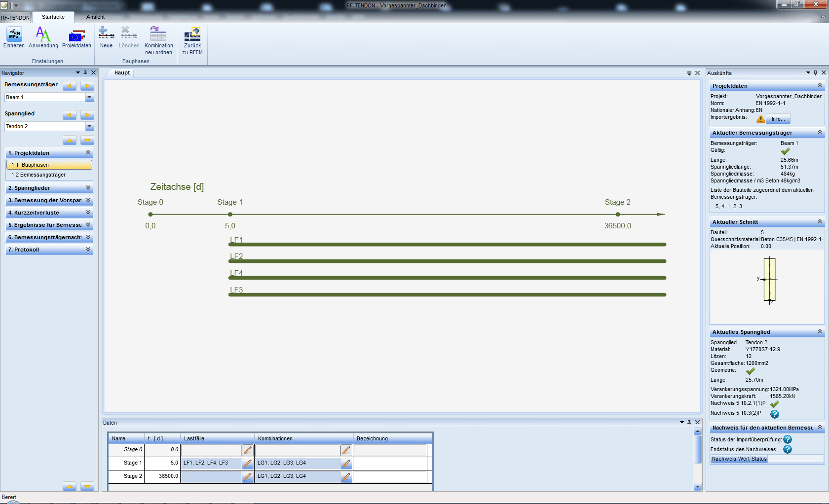Collapse Projektdaten info group in Auskünfte
Viewport: 829px width, 504px height.
click(820, 86)
